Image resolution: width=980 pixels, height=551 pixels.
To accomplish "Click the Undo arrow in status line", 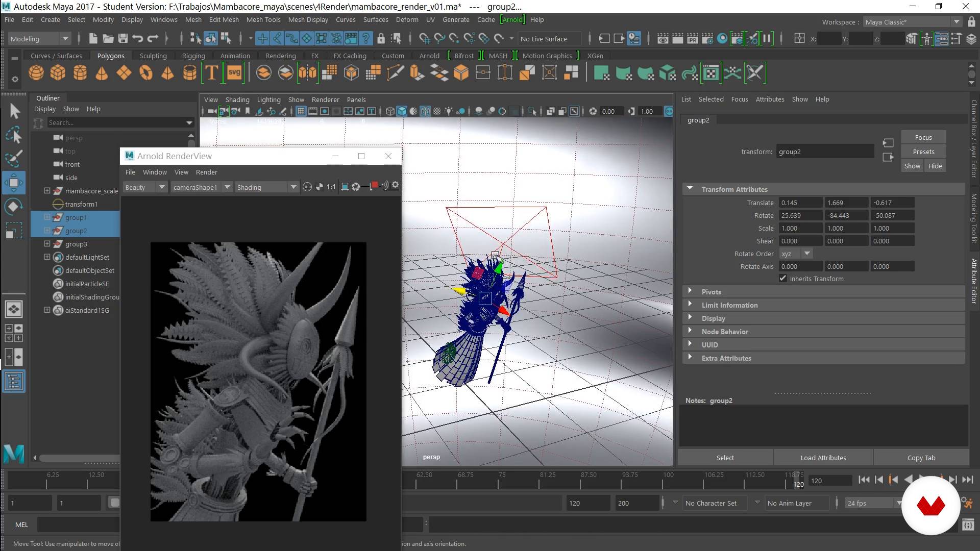I will point(137,38).
